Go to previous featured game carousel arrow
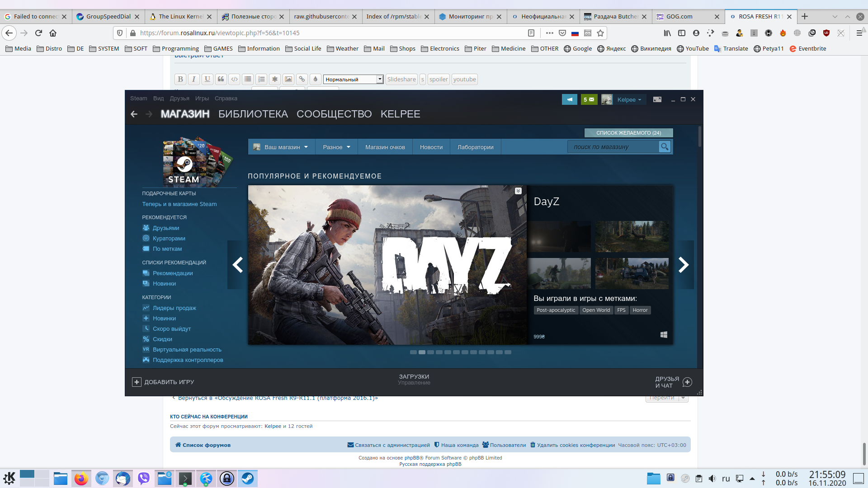 pyautogui.click(x=237, y=265)
